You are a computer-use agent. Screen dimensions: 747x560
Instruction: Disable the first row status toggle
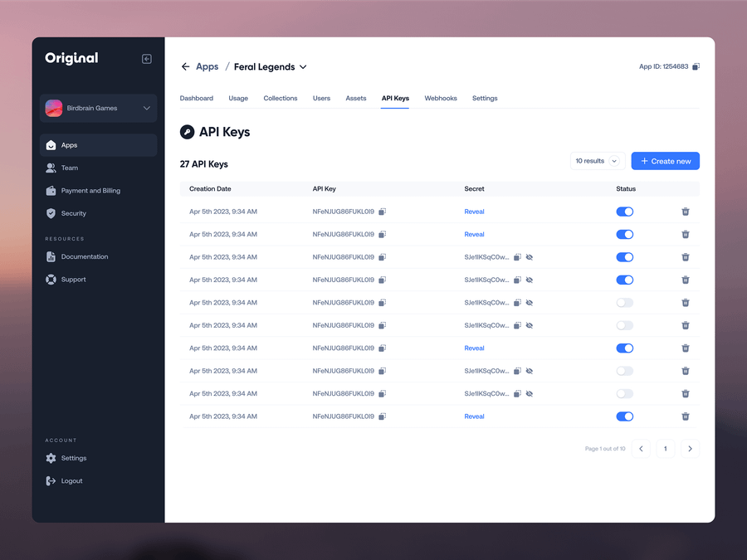point(624,212)
